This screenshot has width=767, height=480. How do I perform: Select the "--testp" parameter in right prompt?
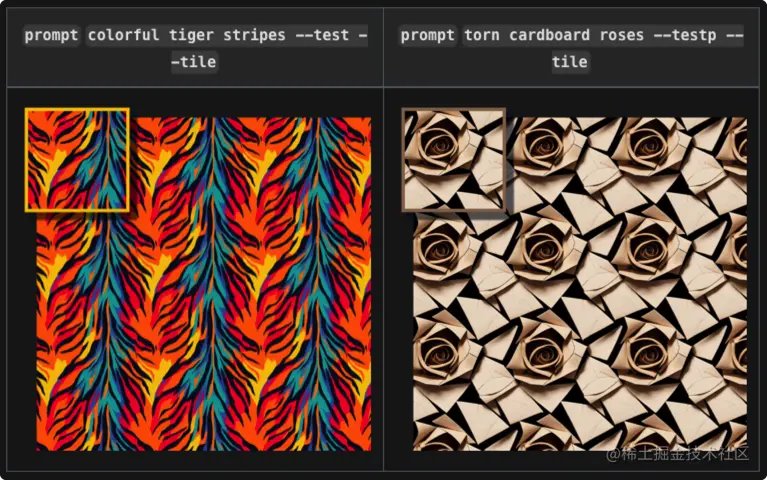(685, 35)
